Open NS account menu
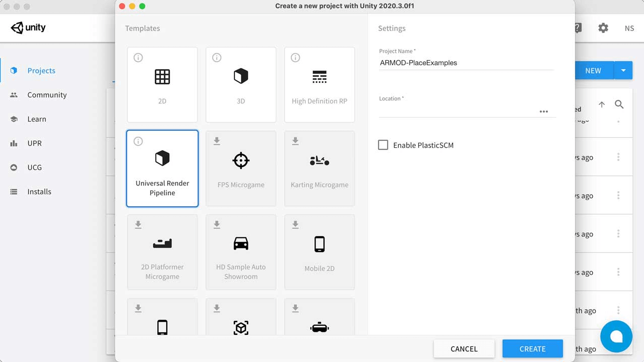644x362 pixels. [x=629, y=28]
